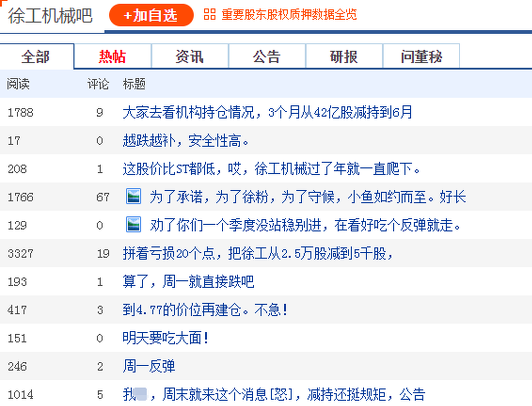Switch to the 热帖 tab

coord(113,57)
